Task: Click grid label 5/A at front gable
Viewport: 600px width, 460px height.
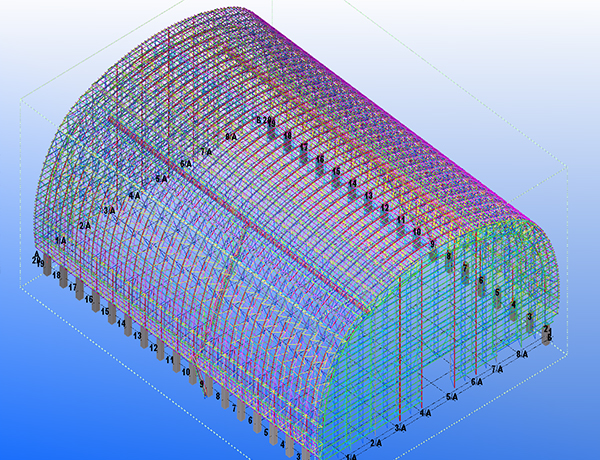Action: pos(451,397)
